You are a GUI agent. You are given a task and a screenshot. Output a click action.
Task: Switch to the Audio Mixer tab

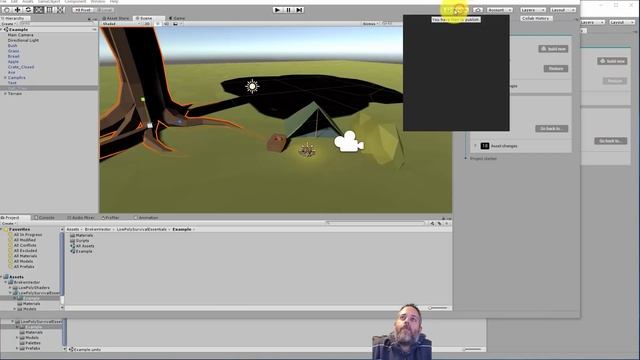81,218
